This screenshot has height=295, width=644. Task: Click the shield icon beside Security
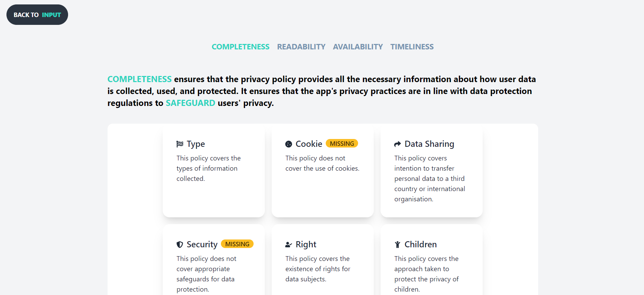tap(180, 245)
